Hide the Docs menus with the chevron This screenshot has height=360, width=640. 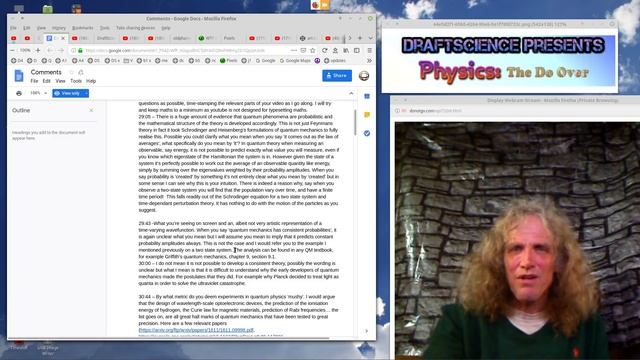click(x=351, y=93)
